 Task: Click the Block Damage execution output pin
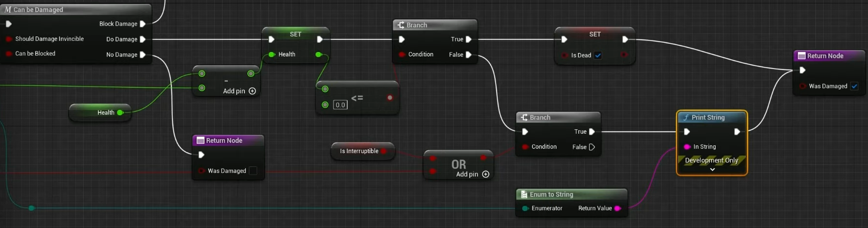pyautogui.click(x=143, y=24)
